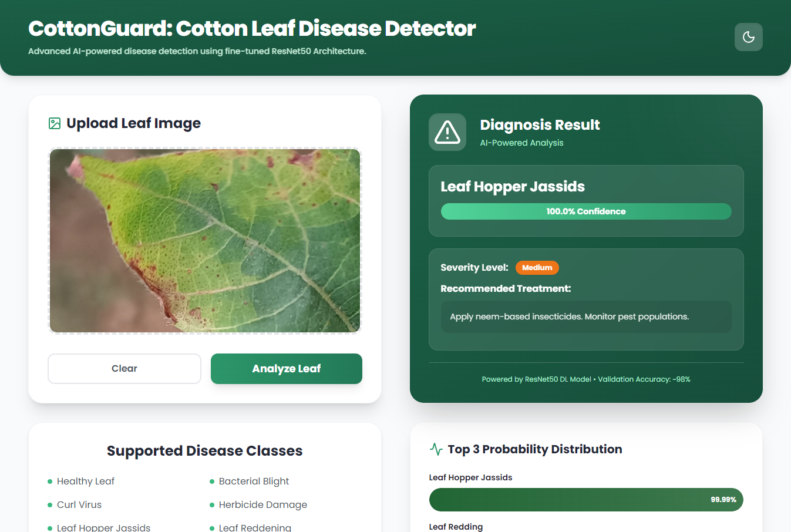Toggle dark mode using the moon icon
791x532 pixels.
point(749,37)
